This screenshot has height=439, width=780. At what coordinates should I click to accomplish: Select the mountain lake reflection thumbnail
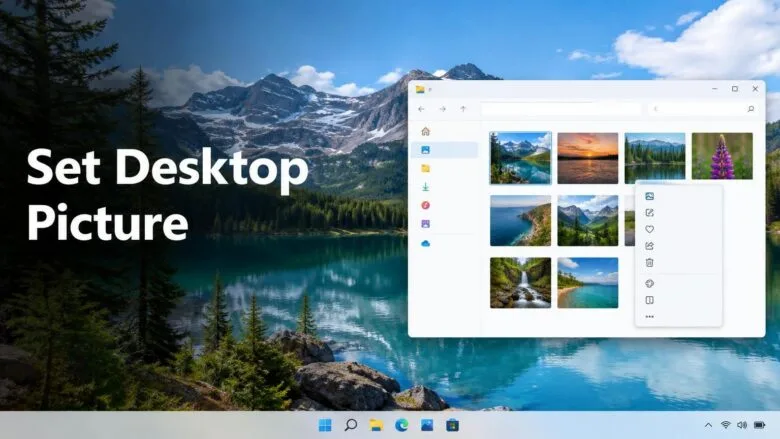pyautogui.click(x=520, y=158)
